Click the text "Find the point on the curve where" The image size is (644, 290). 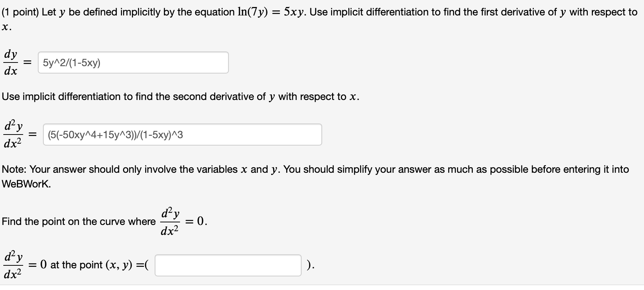click(79, 222)
